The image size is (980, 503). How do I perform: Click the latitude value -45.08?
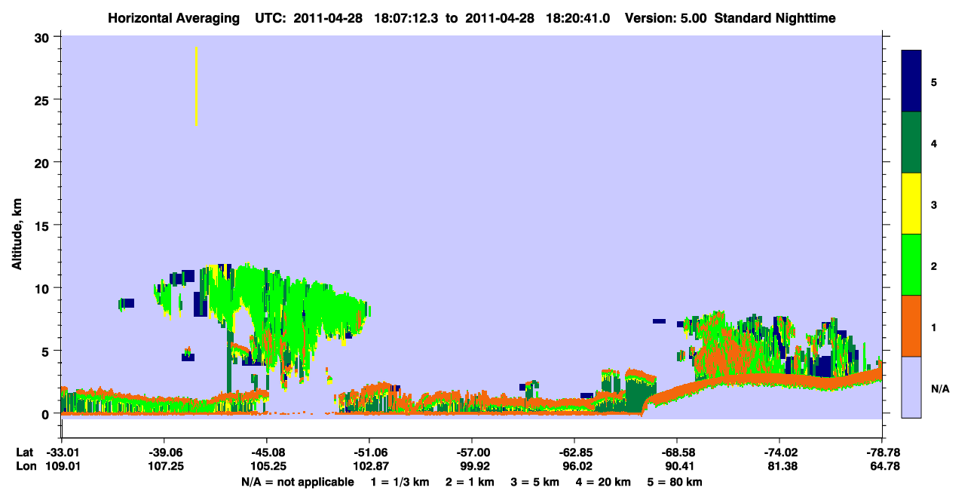pyautogui.click(x=266, y=452)
